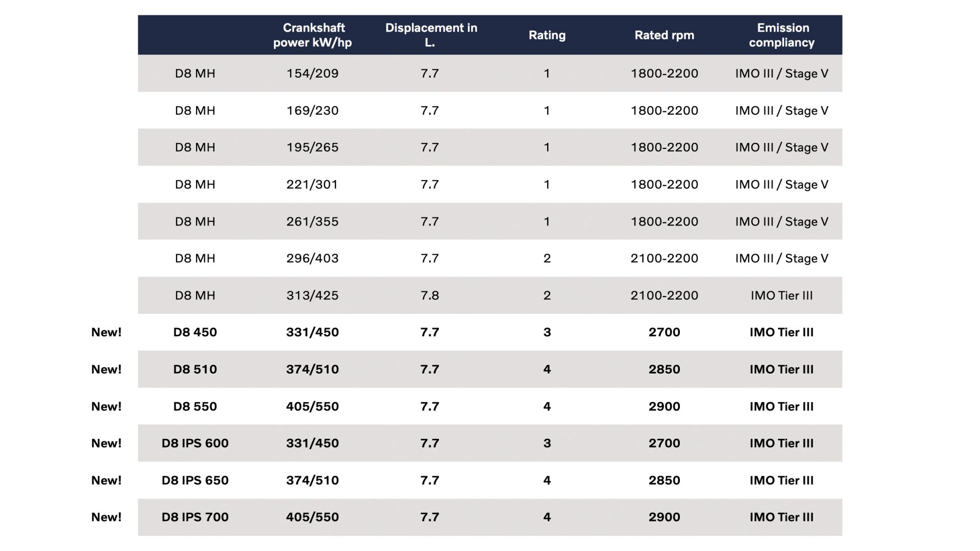Select the D8 IPS 650 model name

[195, 481]
